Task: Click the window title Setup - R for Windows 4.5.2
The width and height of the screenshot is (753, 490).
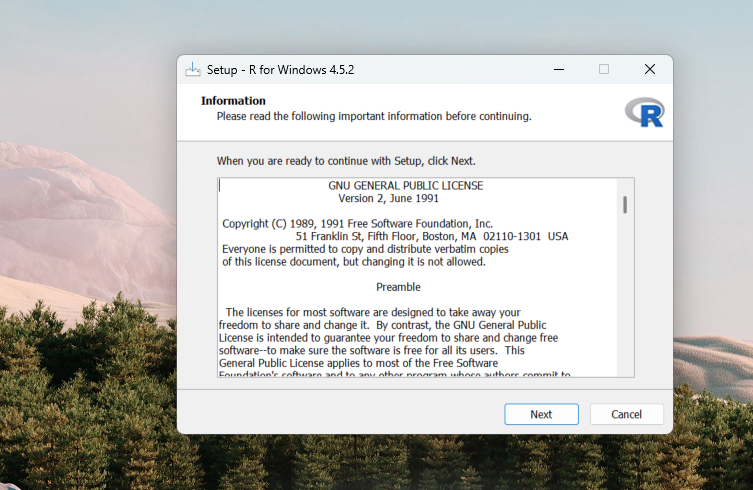Action: click(280, 70)
